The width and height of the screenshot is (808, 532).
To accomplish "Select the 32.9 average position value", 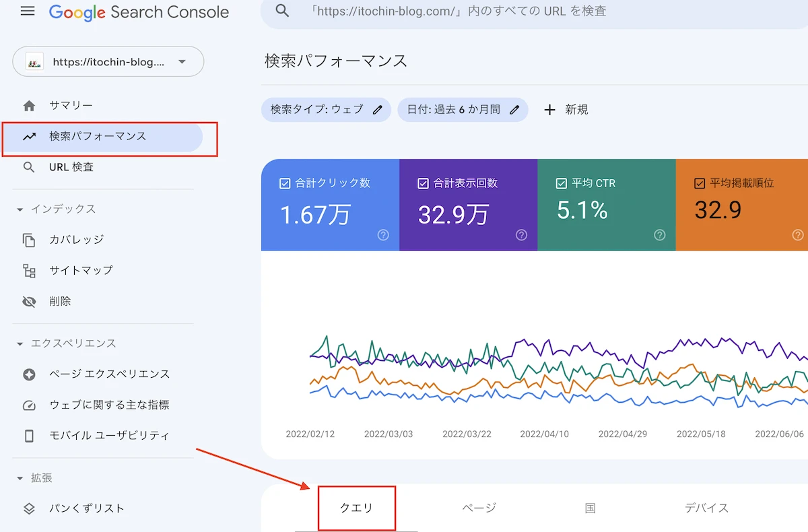I will pyautogui.click(x=718, y=210).
